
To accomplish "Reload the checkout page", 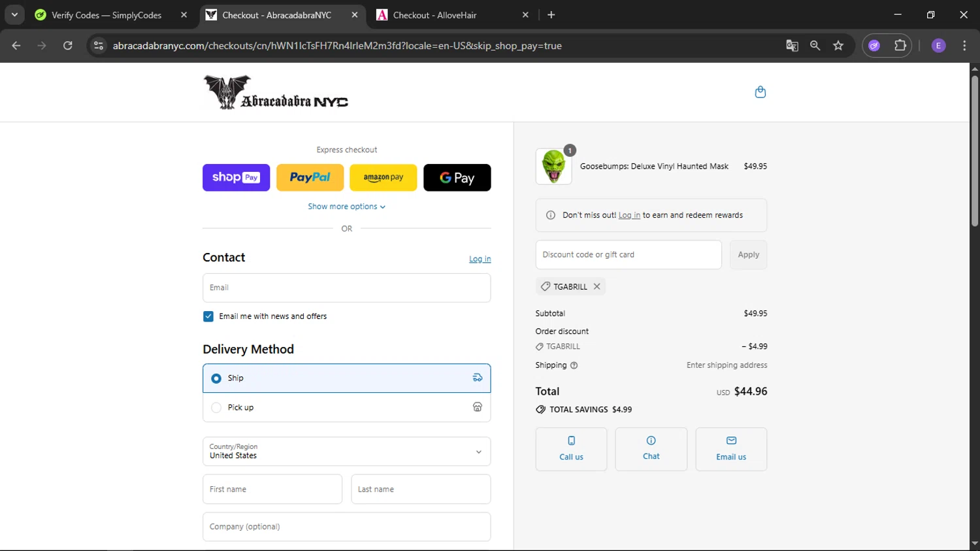I will pos(68,46).
